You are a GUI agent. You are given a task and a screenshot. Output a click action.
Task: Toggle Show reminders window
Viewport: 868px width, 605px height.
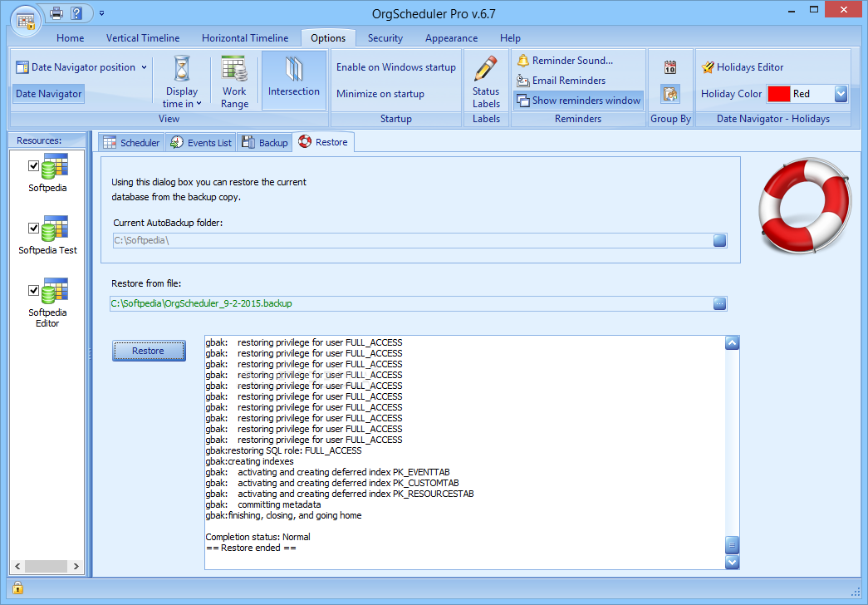(578, 101)
